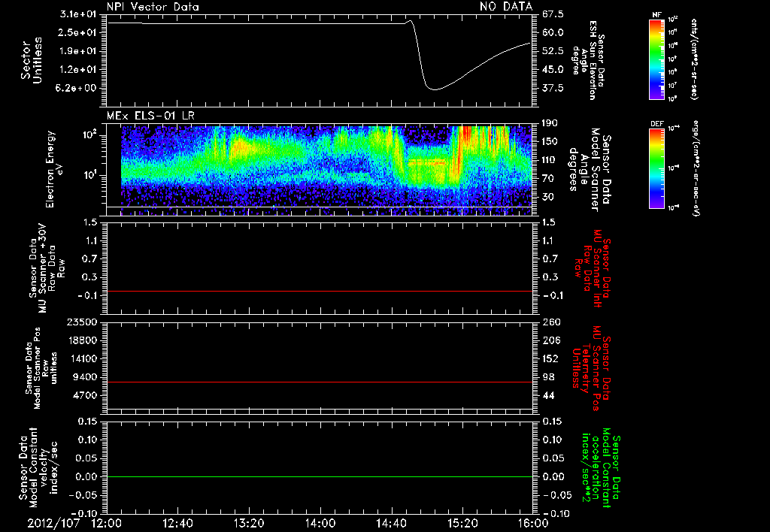Click the Sector Unitless axis label
770x532 pixels.
point(32,60)
